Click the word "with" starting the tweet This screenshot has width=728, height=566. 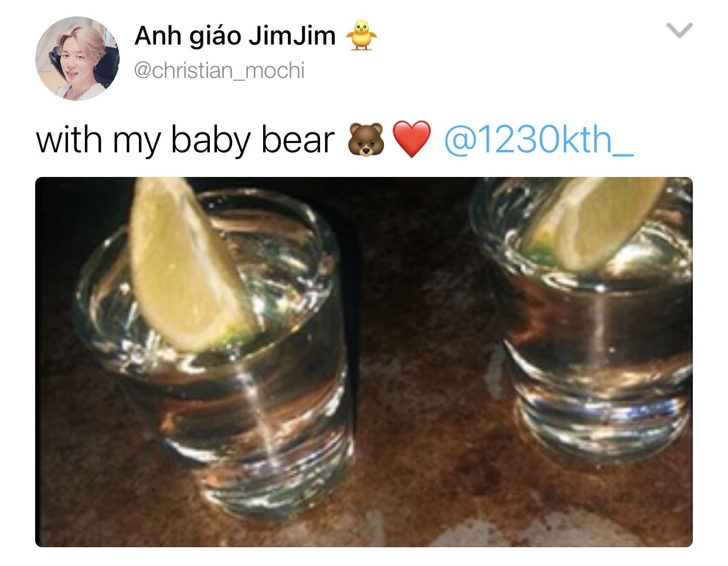point(69,140)
